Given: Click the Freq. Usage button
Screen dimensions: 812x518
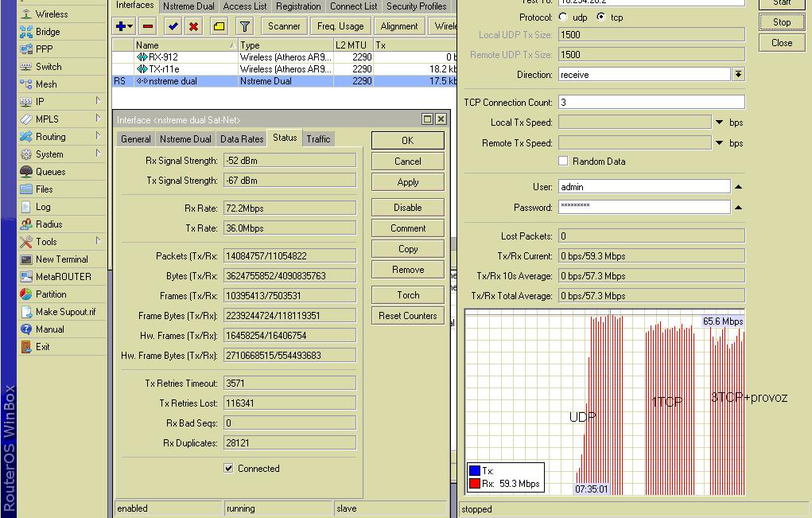Looking at the screenshot, I should (x=340, y=26).
